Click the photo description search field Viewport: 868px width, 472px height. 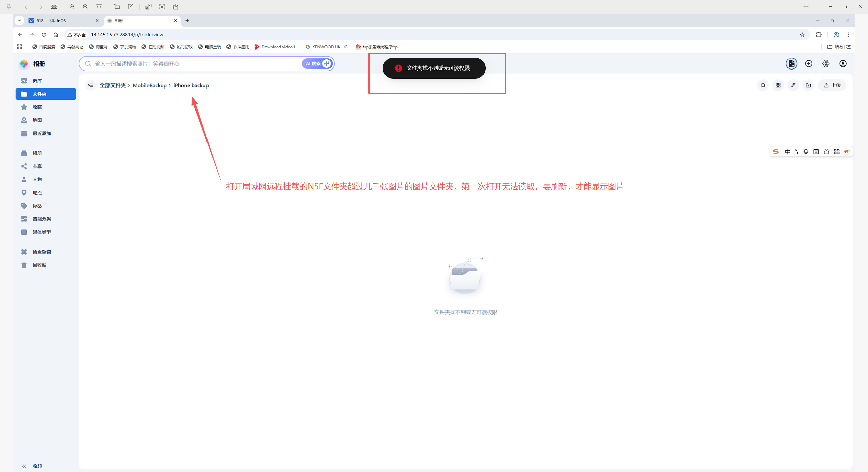pos(190,63)
